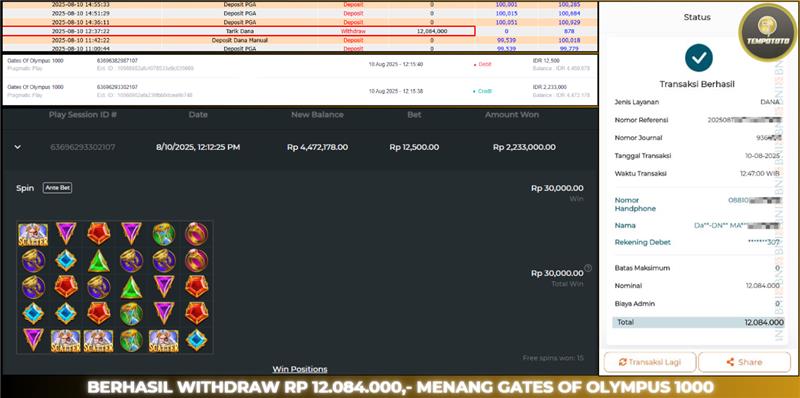The width and height of the screenshot is (800, 398).
Task: Click the share icon in Share button
Action: [730, 362]
